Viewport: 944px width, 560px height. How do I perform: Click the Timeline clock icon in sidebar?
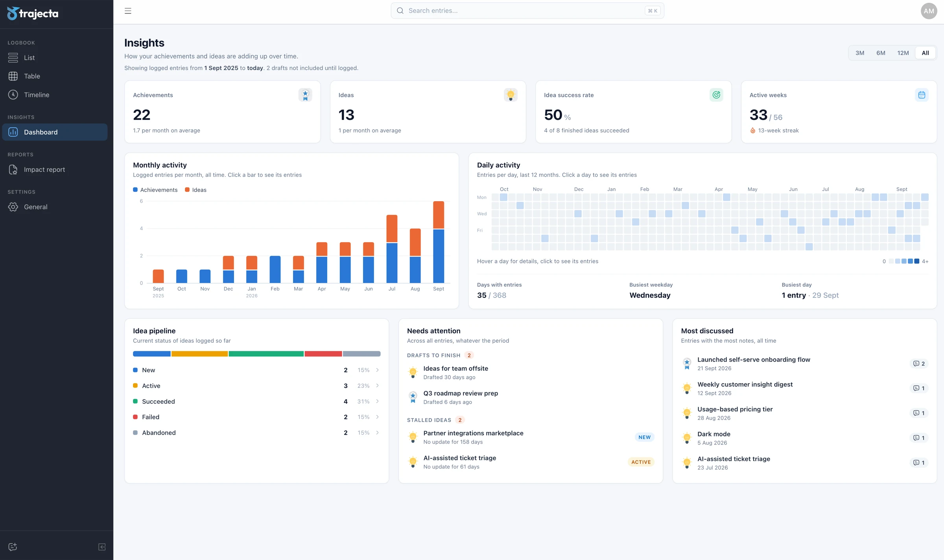(13, 95)
